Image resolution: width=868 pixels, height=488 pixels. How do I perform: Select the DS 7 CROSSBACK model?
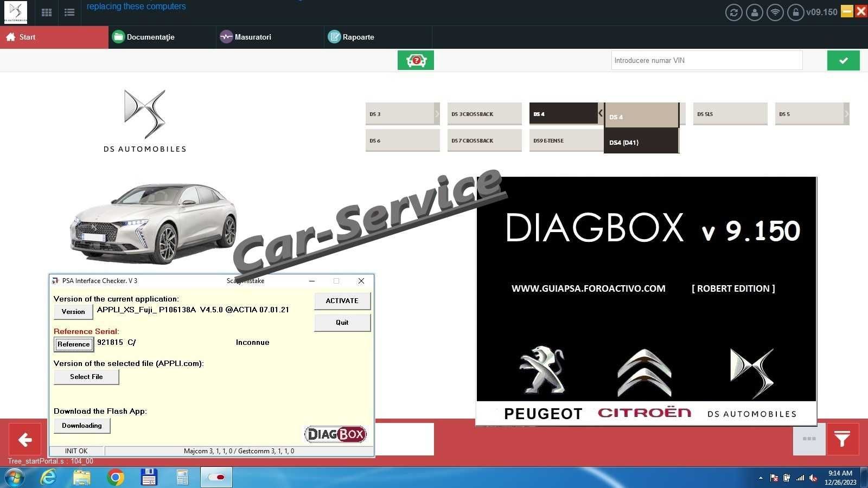pyautogui.click(x=484, y=140)
